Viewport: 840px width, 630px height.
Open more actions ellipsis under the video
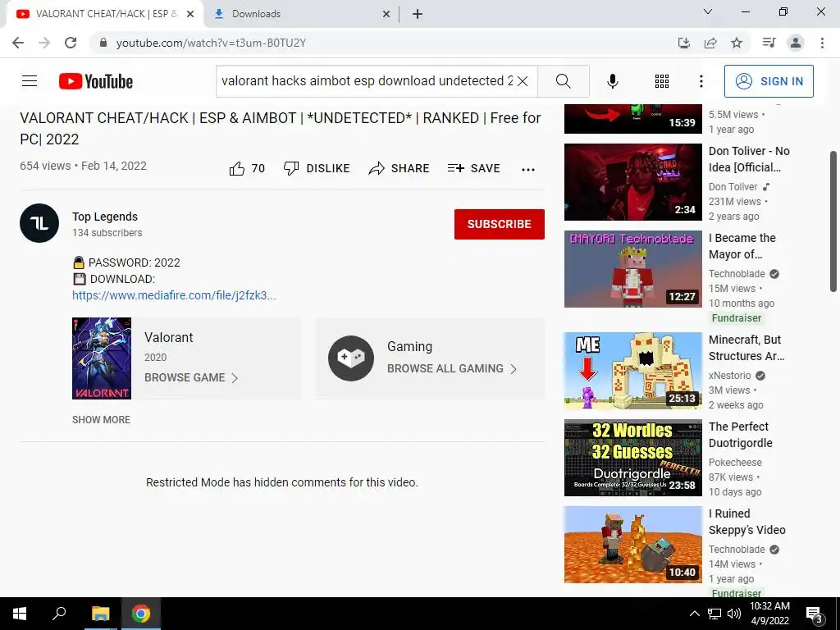click(528, 169)
